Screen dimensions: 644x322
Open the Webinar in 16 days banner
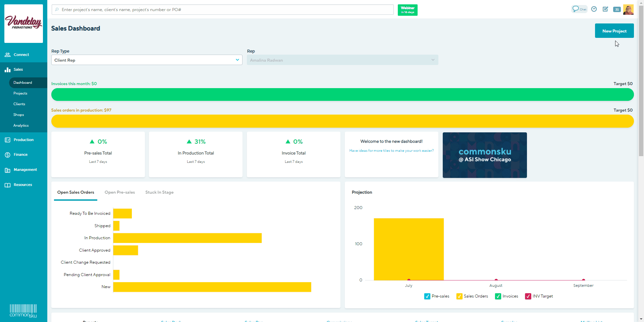pos(407,10)
